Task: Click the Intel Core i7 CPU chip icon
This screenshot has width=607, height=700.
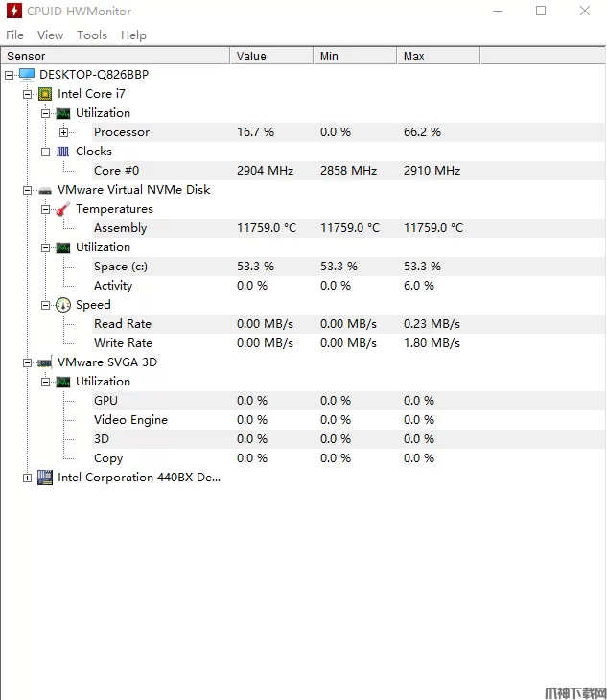Action: point(44,94)
